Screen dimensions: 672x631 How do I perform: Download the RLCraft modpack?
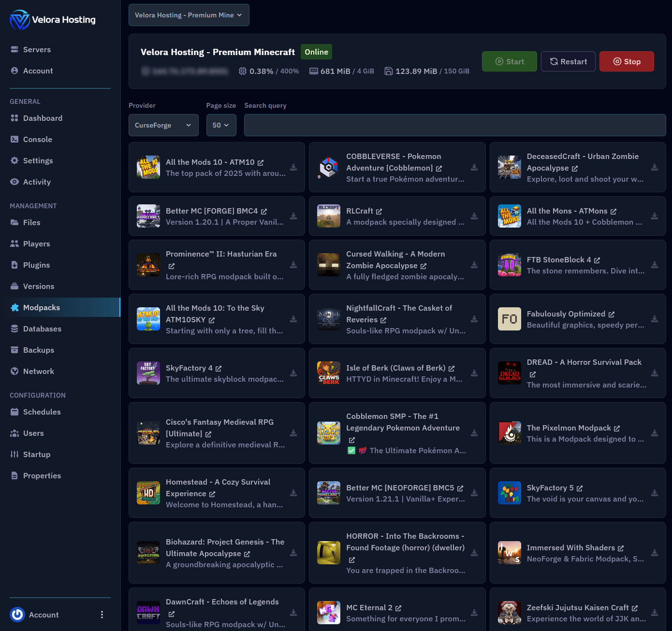pos(474,216)
